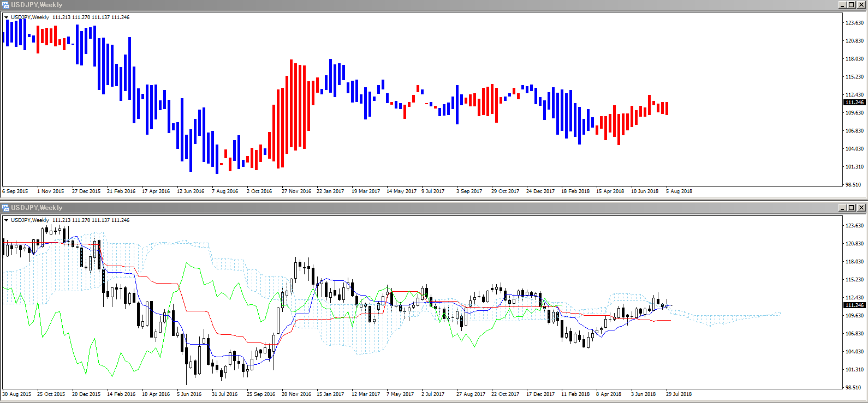Screen dimensions: 868x403
Task: Click the 104.030 price label on the Ichimoku chart
Action: pos(854,352)
